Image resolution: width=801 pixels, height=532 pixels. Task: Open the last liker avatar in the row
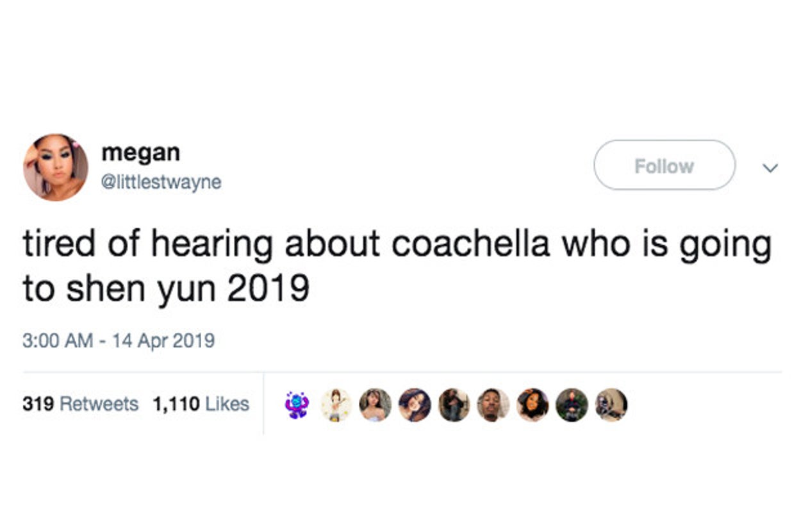pyautogui.click(x=611, y=404)
